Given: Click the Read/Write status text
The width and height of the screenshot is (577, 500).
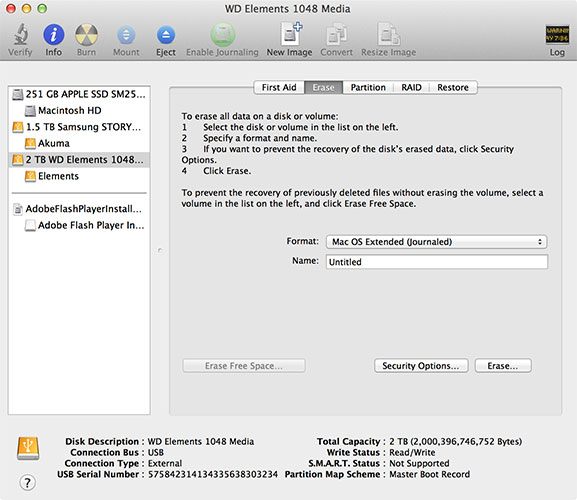Looking at the screenshot, I should [x=412, y=453].
